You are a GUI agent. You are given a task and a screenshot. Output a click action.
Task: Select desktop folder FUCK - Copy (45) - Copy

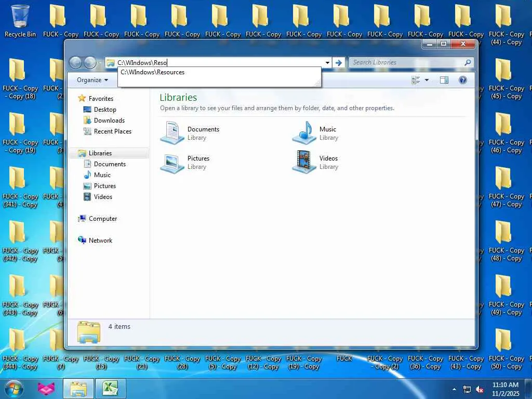tap(506, 79)
